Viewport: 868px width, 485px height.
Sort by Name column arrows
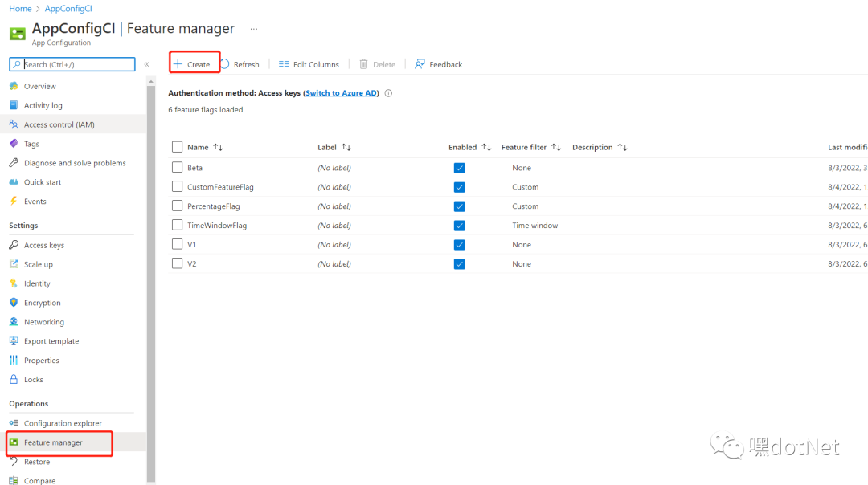[218, 147]
